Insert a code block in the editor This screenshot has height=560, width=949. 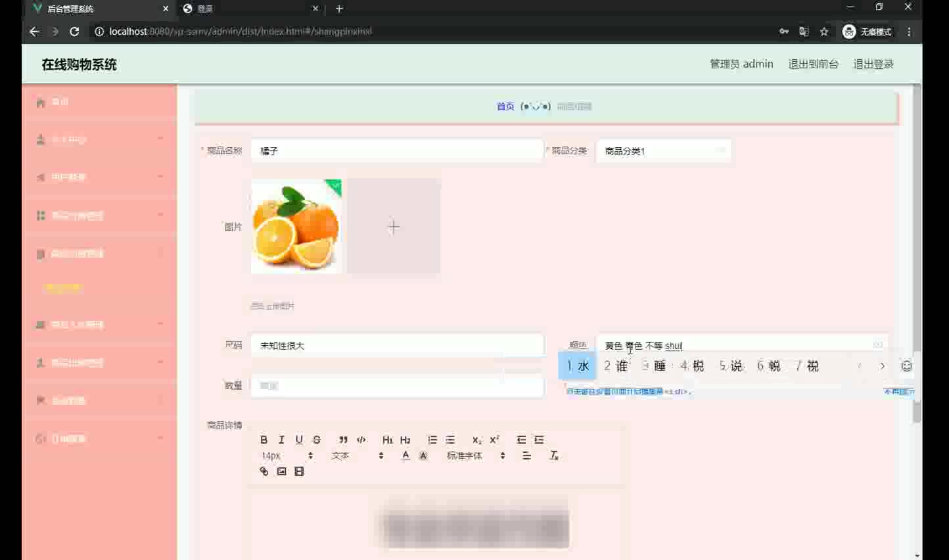pos(361,440)
